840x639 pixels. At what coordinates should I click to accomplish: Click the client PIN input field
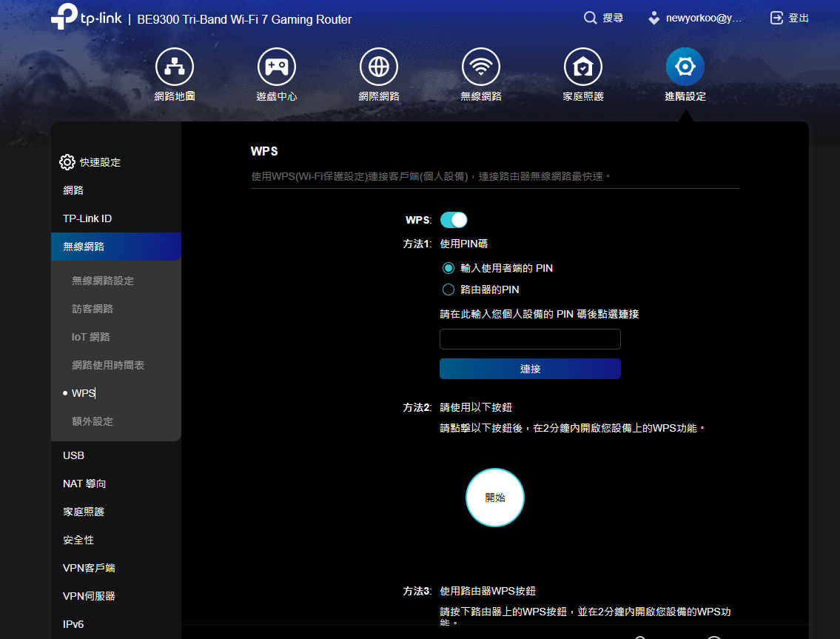(x=530, y=339)
